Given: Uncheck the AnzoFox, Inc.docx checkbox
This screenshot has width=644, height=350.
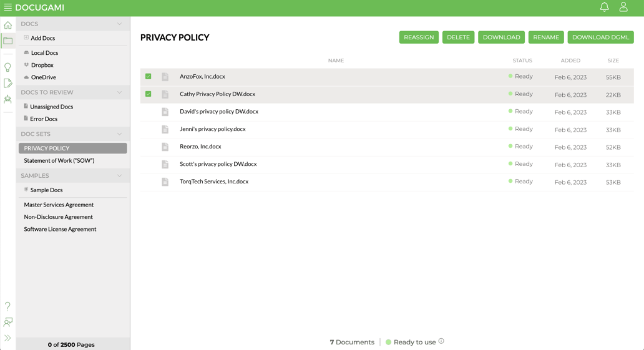Looking at the screenshot, I should click(x=149, y=77).
